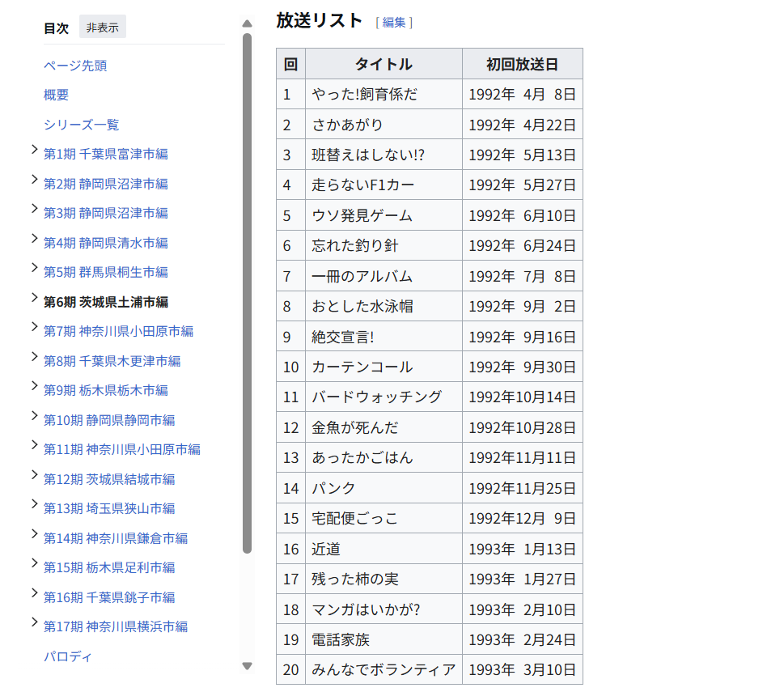This screenshot has height=692, width=784.
Task: Navigate to 第7期 神奈川県小田原市編
Action: coord(118,331)
